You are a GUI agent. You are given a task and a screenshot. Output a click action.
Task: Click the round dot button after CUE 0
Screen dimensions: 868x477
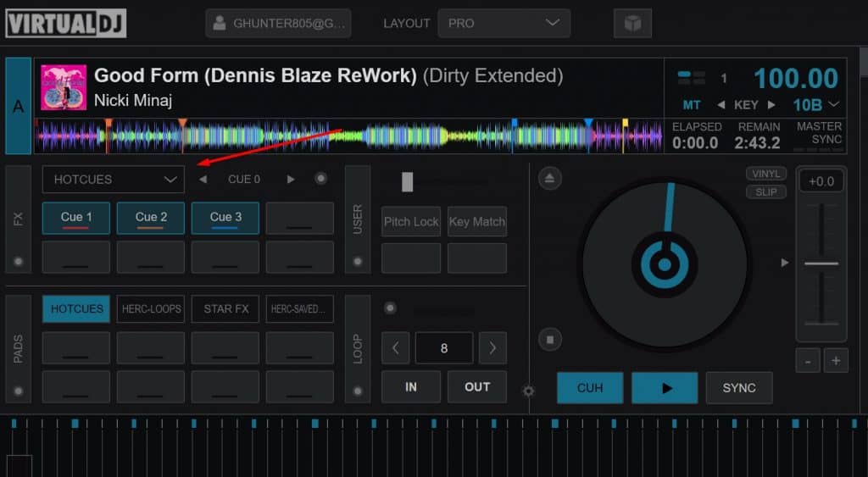click(320, 179)
